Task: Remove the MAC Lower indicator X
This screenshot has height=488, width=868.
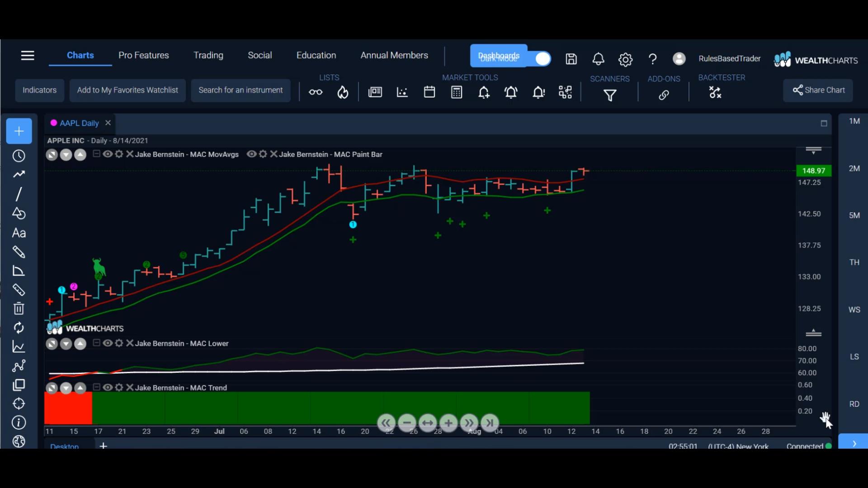Action: [x=130, y=343]
